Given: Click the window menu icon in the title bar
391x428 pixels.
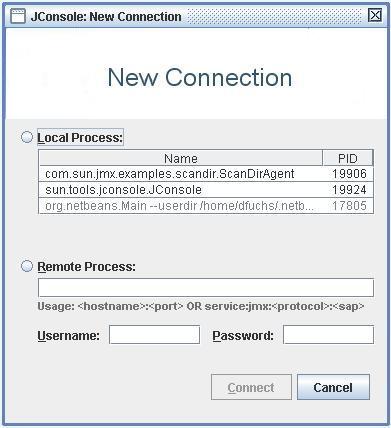Looking at the screenshot, I should point(18,16).
